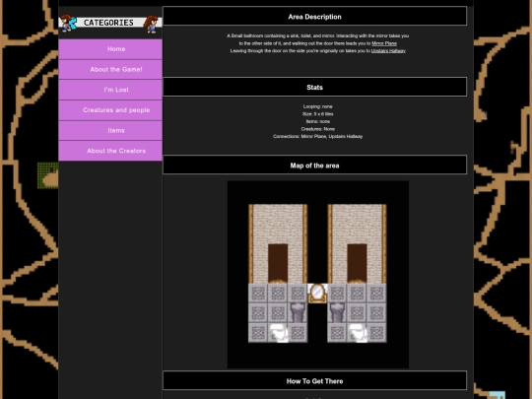Click the Area Description header
Viewport: 532px width, 399px height.
coord(315,16)
